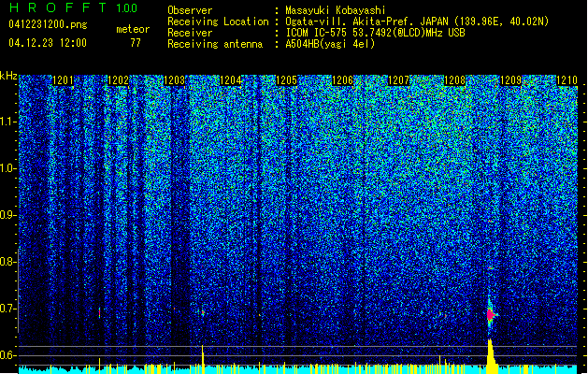Click observer name Masayuki Kobayashi

pyautogui.click(x=336, y=10)
